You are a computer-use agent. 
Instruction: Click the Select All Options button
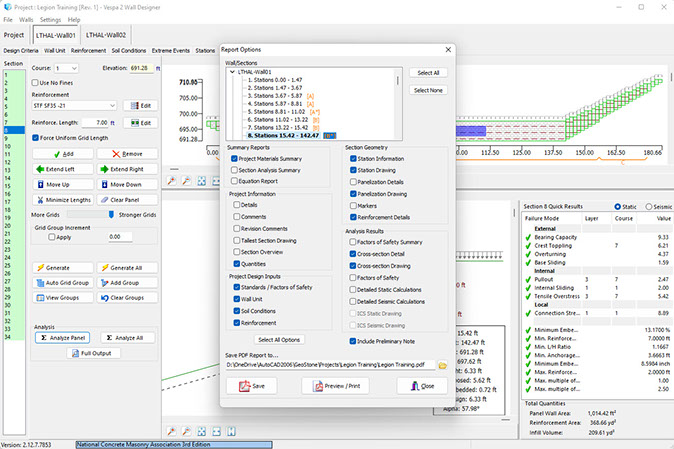tap(279, 340)
